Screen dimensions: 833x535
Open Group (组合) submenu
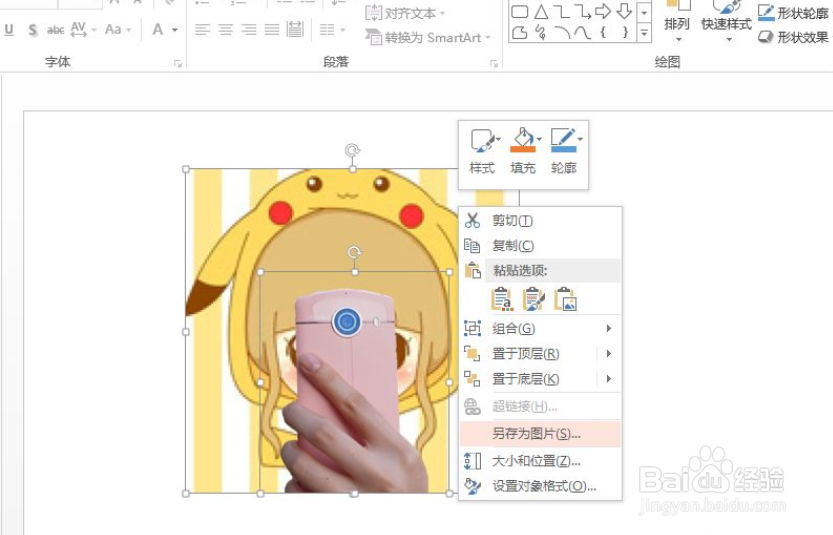tap(540, 328)
